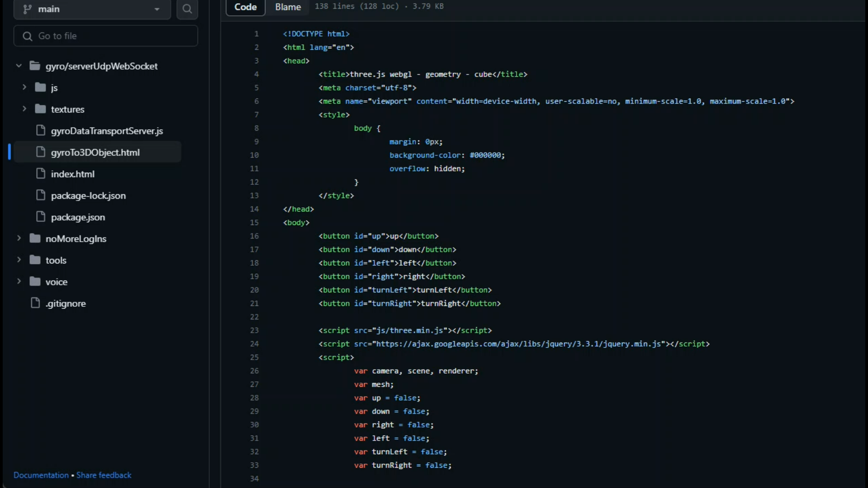The height and width of the screenshot is (488, 868).
Task: Click the file icon beside index.html
Action: 40,174
